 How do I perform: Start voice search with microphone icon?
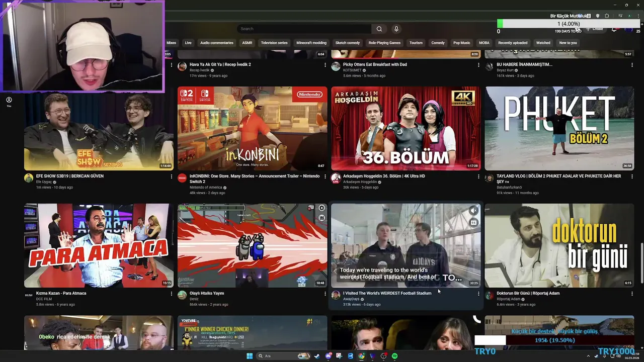[x=396, y=29]
